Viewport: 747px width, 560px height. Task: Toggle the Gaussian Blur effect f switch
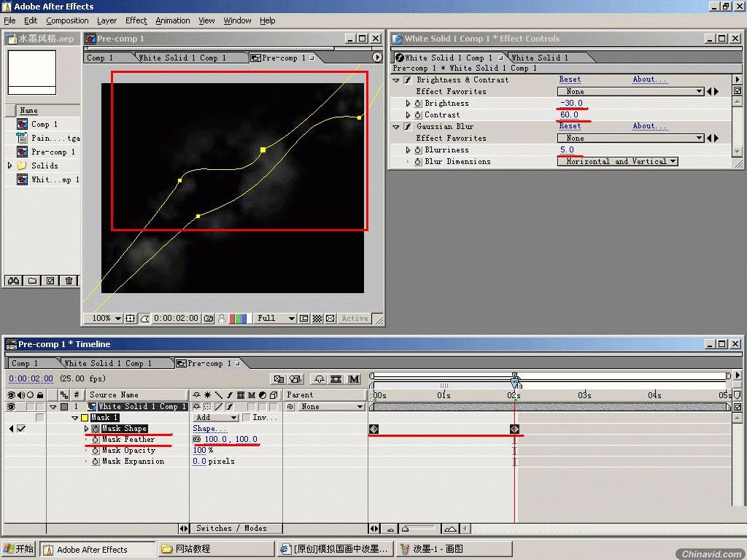tap(407, 127)
